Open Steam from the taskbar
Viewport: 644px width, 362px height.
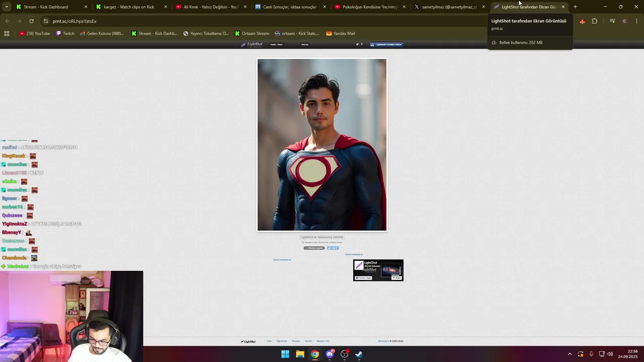pyautogui.click(x=359, y=354)
